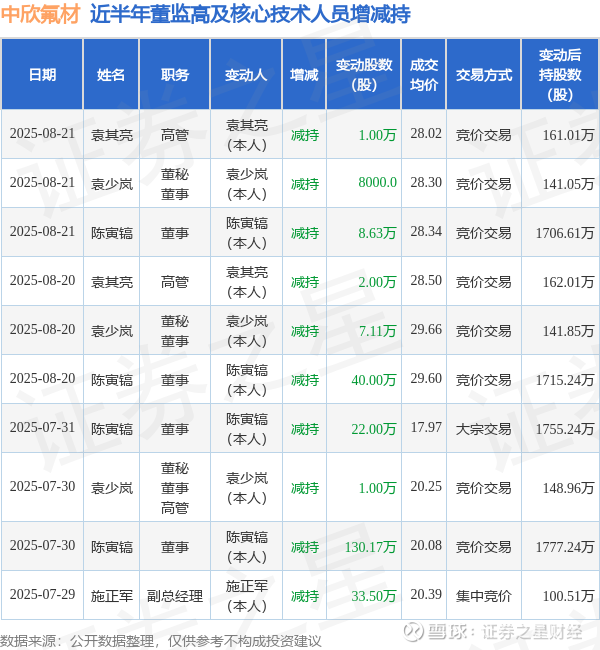This screenshot has width=600, height=650.
Task: Click the price cell 20.39
Action: point(426,594)
